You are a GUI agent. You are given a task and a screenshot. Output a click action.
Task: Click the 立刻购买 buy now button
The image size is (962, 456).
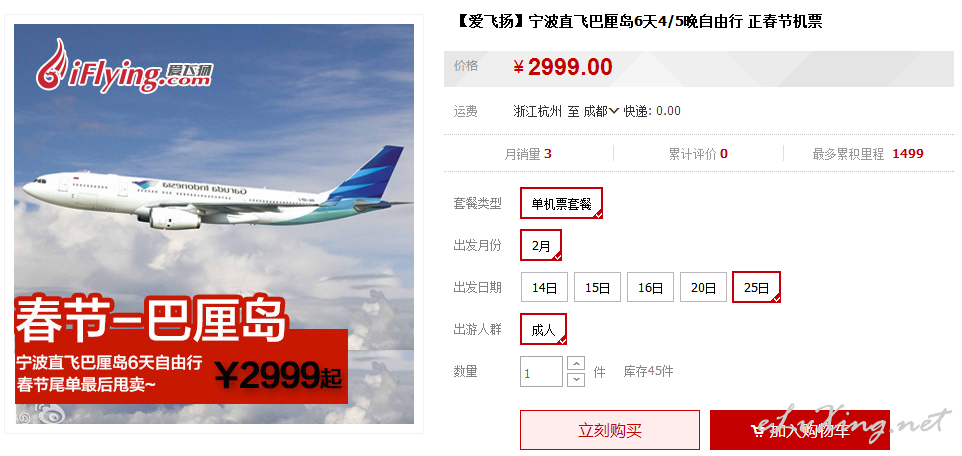pyautogui.click(x=610, y=430)
